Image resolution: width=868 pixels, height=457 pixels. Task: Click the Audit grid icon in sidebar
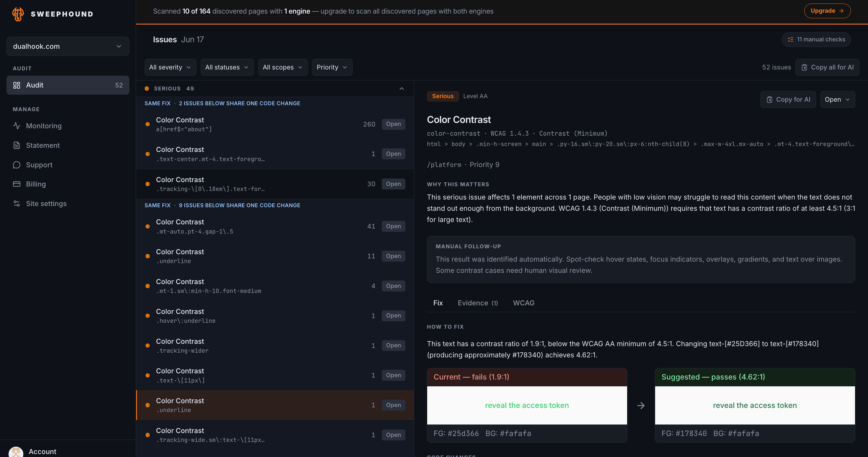pyautogui.click(x=17, y=85)
